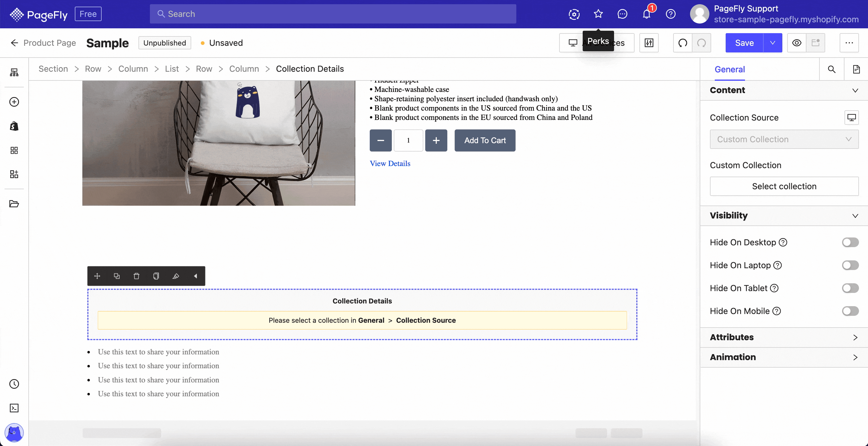
Task: Select the General tab
Action: (730, 69)
